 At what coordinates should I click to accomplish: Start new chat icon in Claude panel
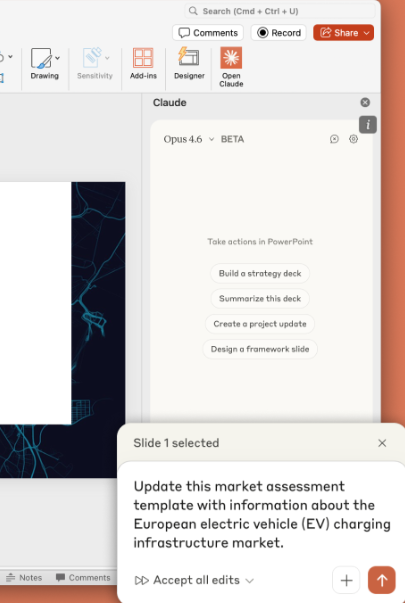coord(334,139)
